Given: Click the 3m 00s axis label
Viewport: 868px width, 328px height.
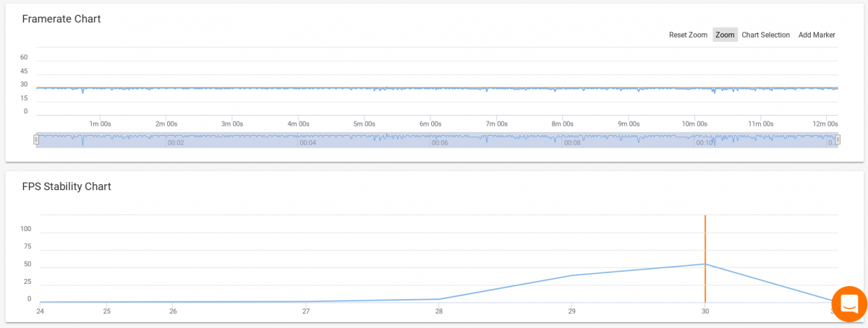Looking at the screenshot, I should (x=232, y=124).
